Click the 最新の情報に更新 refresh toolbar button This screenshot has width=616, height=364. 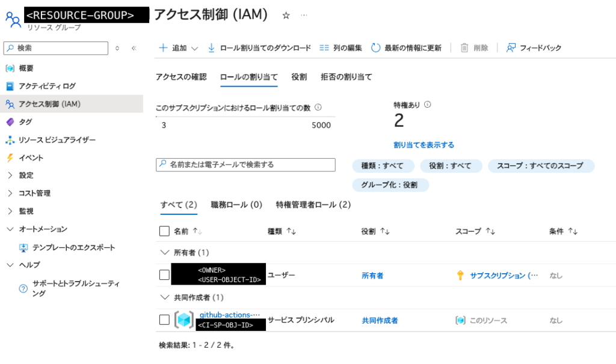406,48
